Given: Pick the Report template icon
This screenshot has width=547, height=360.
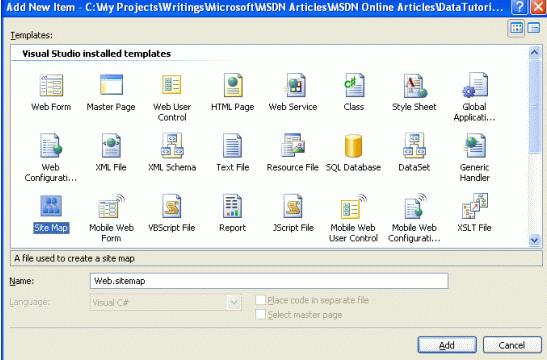Looking at the screenshot, I should coord(232,206).
